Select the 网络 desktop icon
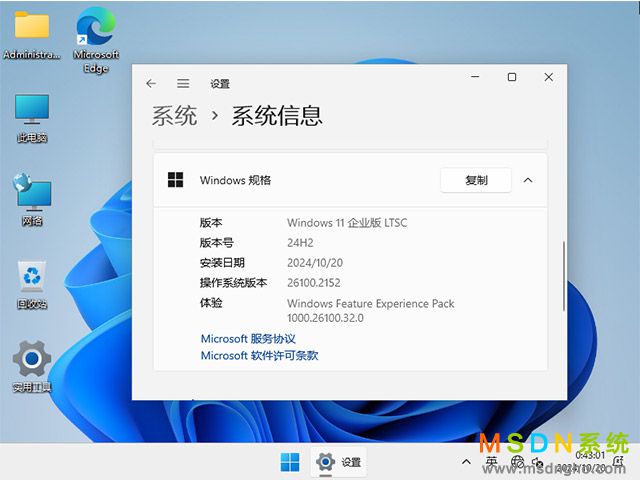 [32, 199]
